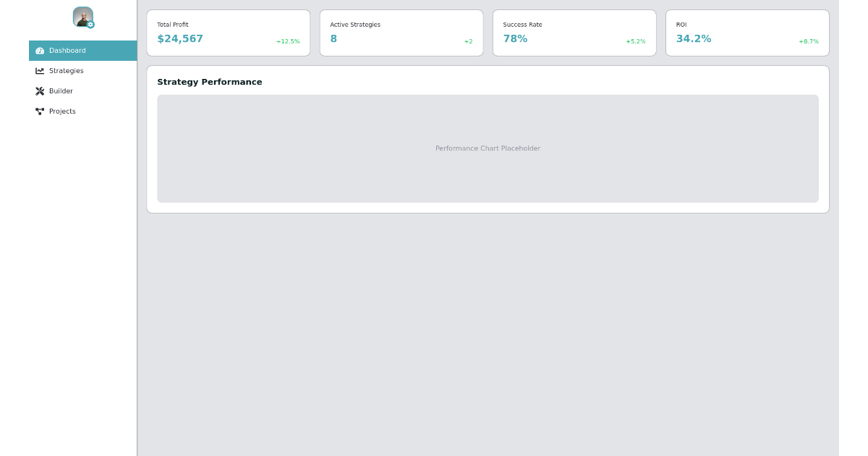The height and width of the screenshot is (456, 868).
Task: Click the Performance Chart Placeholder area
Action: [488, 148]
